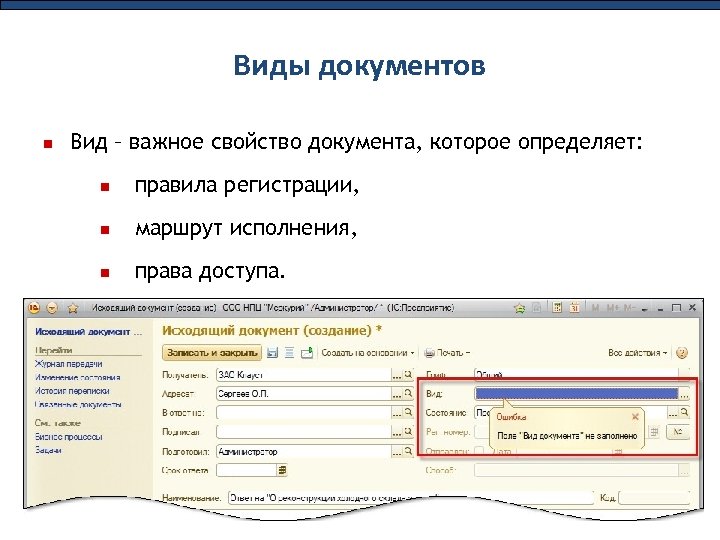The width and height of the screenshot is (720, 540).
Task: Open 'Создать на основании' dropdown
Action: [x=368, y=353]
